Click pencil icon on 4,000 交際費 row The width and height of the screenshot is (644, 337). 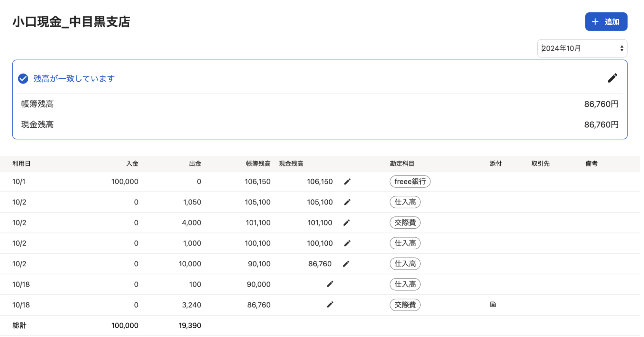point(347,223)
